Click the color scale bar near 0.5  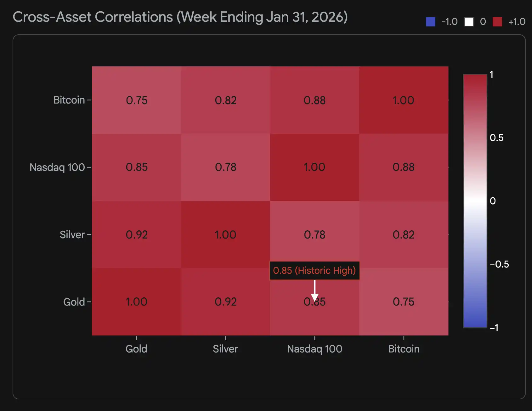[x=475, y=138]
